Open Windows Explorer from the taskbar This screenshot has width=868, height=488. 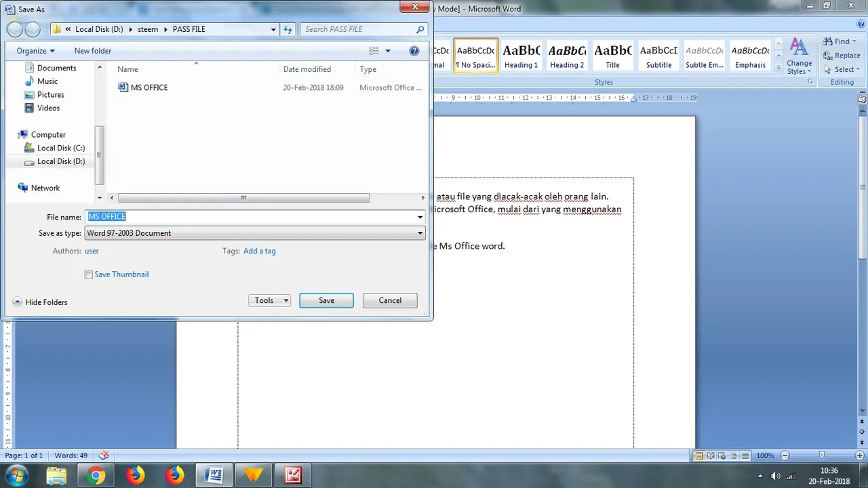coord(56,476)
